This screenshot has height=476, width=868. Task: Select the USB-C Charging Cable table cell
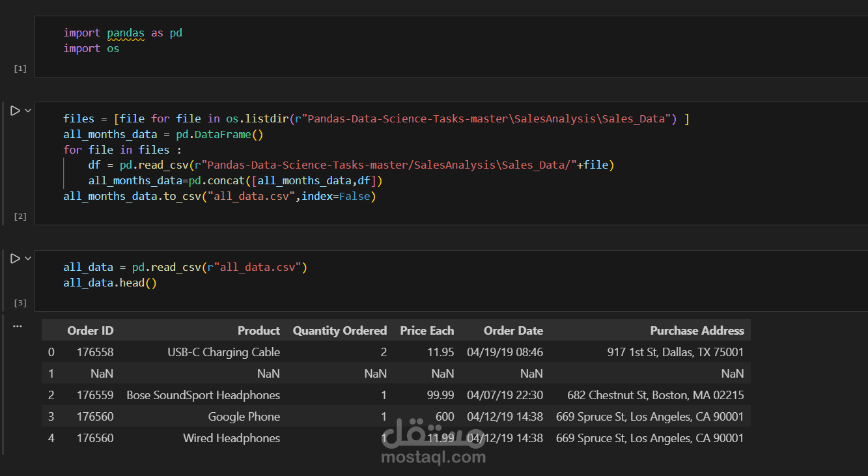click(223, 352)
